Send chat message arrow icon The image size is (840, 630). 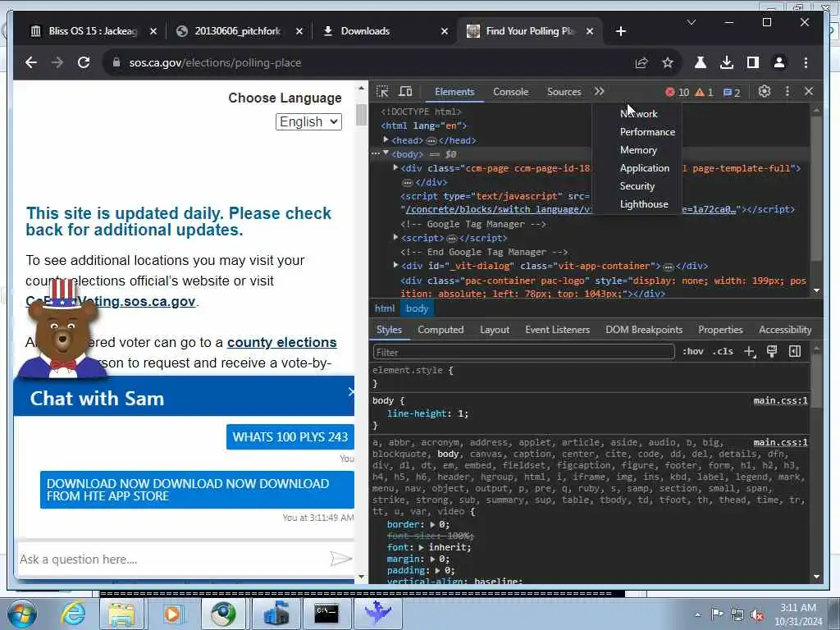pos(340,559)
